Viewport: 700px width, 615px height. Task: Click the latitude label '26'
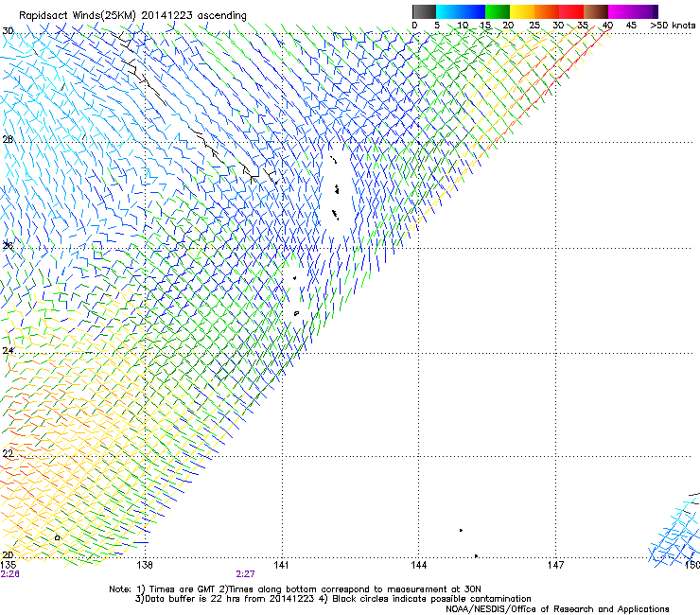pos(8,245)
